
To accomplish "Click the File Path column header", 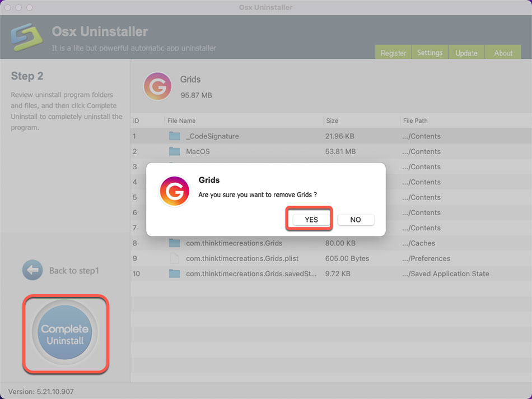I will click(415, 120).
